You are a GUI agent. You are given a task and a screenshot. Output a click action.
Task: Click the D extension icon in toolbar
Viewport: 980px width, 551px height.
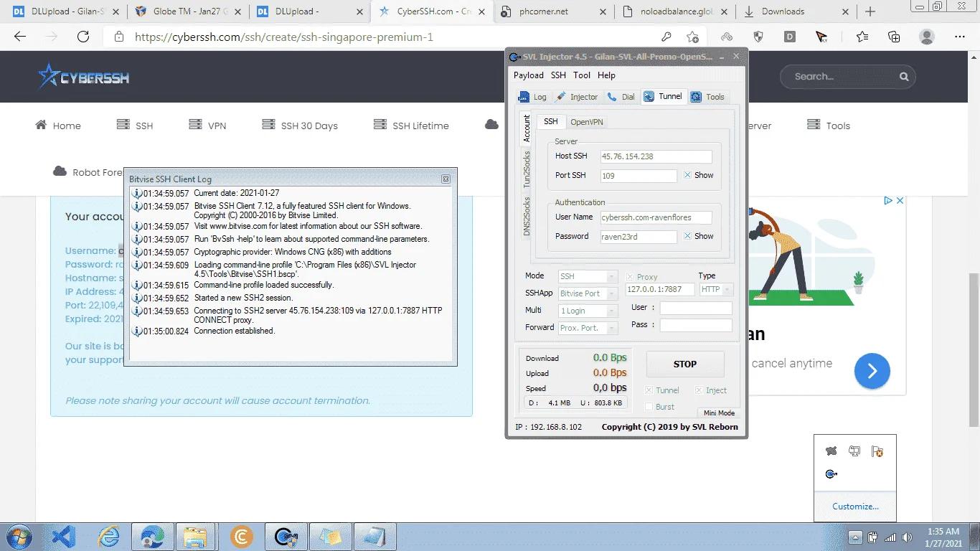[790, 37]
